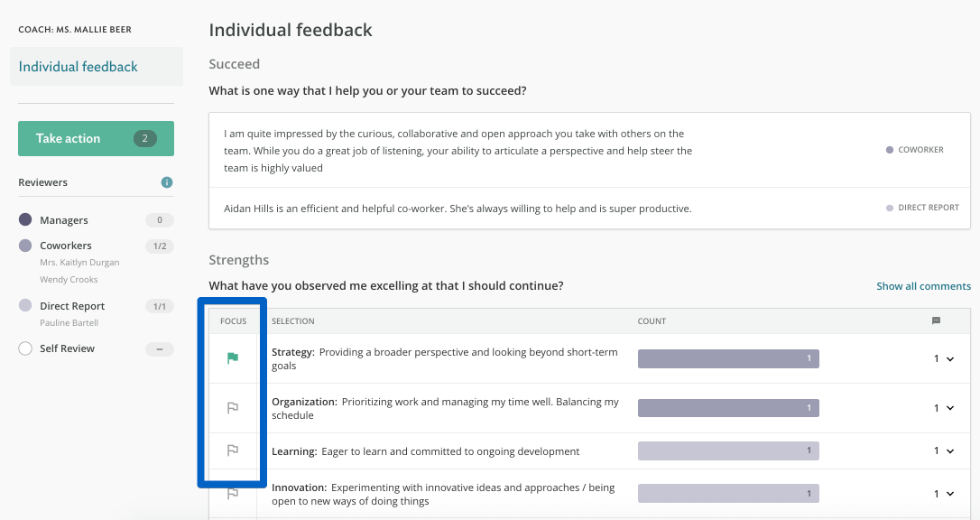Open the comments column icon in the table header
The width and height of the screenshot is (980, 520).
tap(936, 320)
